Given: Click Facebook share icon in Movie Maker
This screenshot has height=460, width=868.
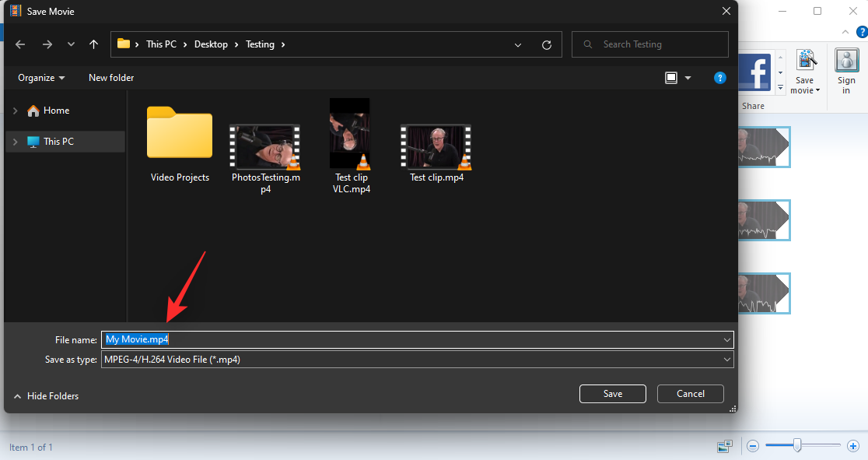Looking at the screenshot, I should pyautogui.click(x=756, y=72).
